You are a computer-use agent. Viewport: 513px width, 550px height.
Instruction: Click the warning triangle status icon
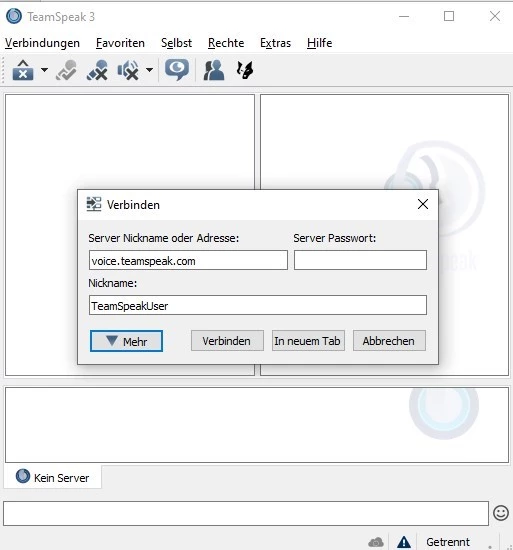pyautogui.click(x=404, y=542)
